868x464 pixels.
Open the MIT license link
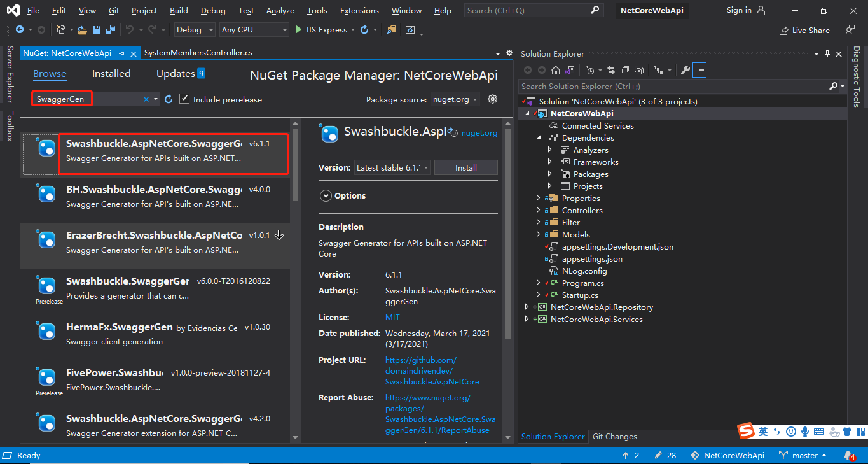point(392,318)
